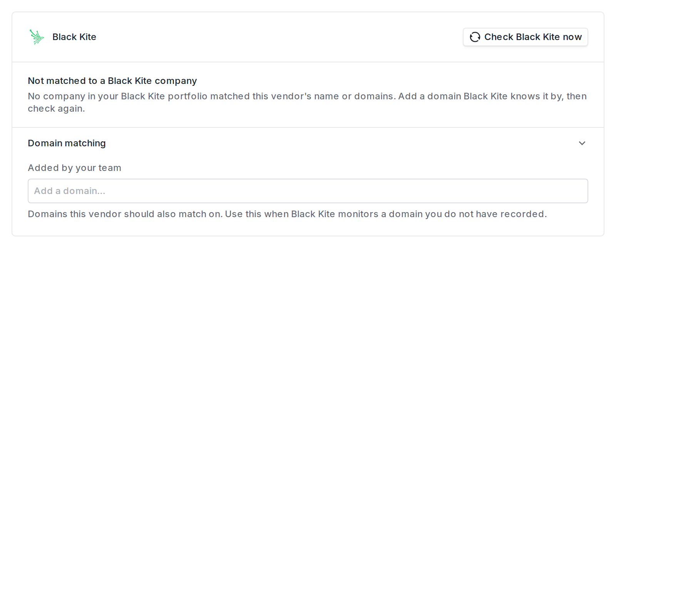Screen dimensions: 693x616
Task: Select the Not matched to a Black Kite company heading
Action: tap(112, 81)
